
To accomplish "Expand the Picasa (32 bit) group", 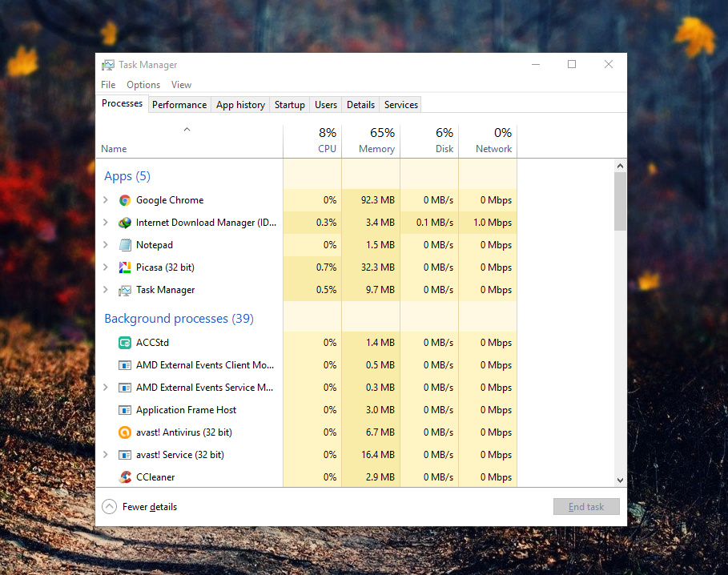I will pos(106,267).
